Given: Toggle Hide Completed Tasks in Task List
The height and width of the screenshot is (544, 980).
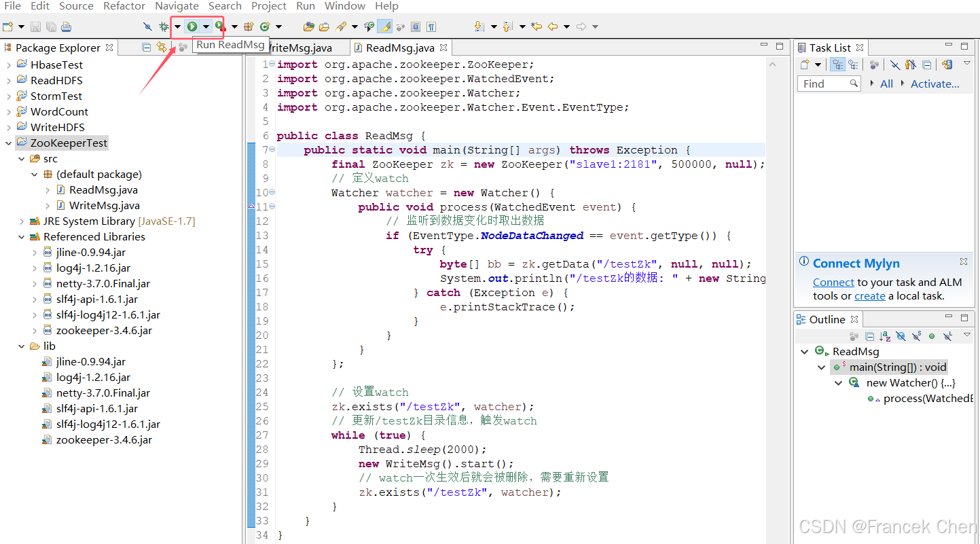Looking at the screenshot, I should [894, 65].
